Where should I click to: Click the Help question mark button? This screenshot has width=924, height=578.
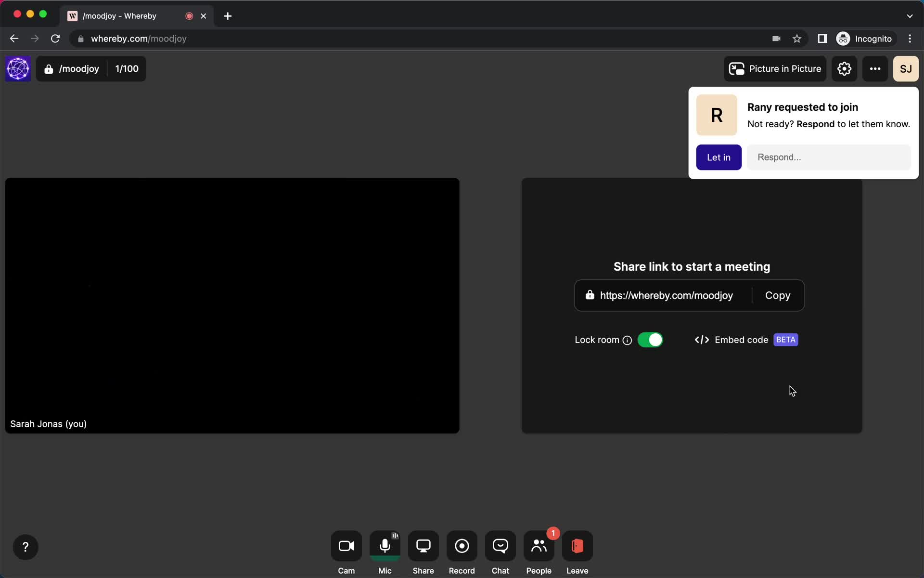pyautogui.click(x=26, y=547)
